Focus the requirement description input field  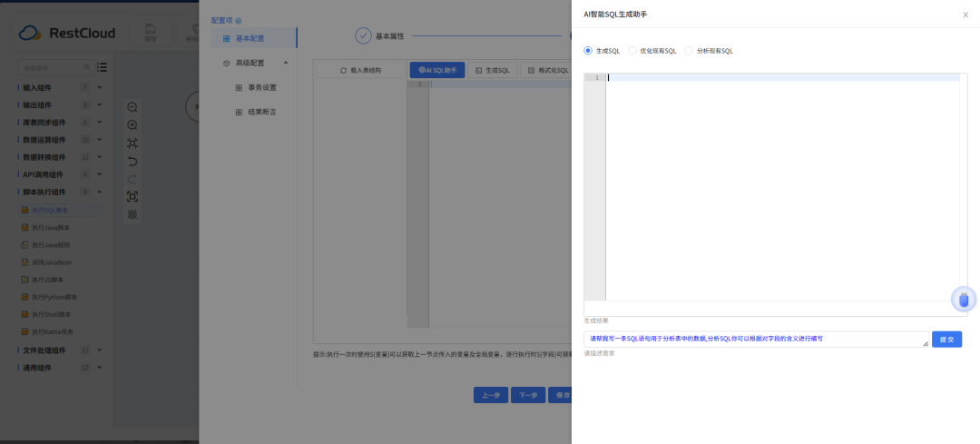pyautogui.click(x=756, y=339)
